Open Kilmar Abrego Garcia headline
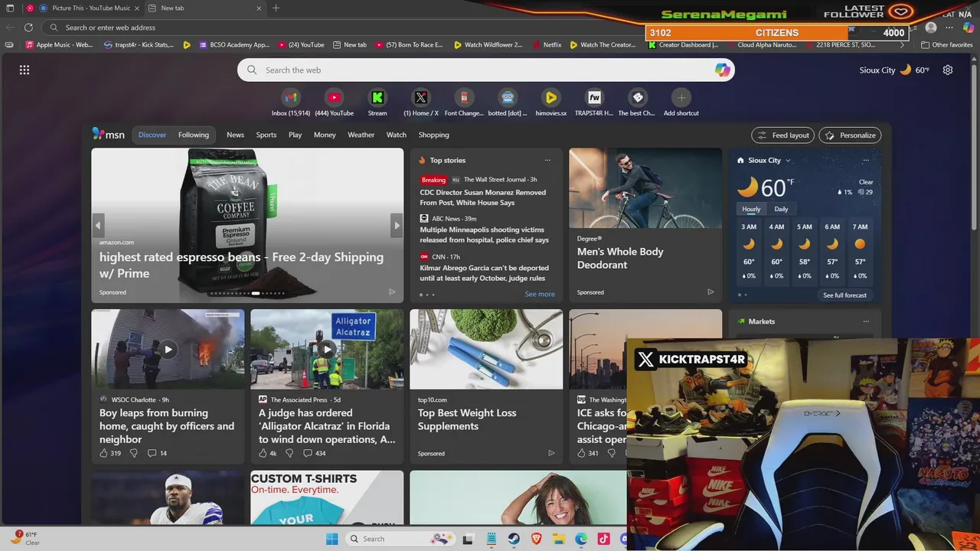The width and height of the screenshot is (980, 551). click(484, 273)
